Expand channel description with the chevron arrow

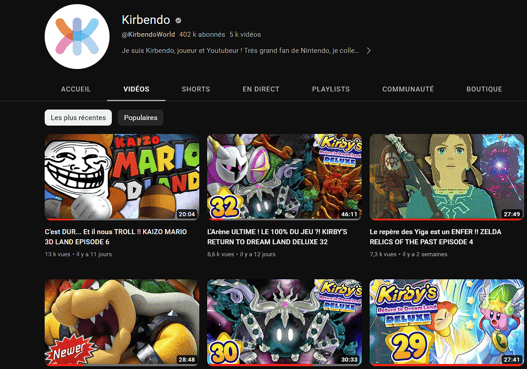[x=369, y=51]
